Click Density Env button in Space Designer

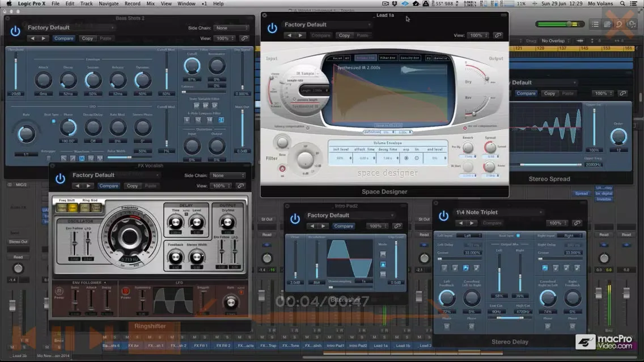click(x=409, y=58)
